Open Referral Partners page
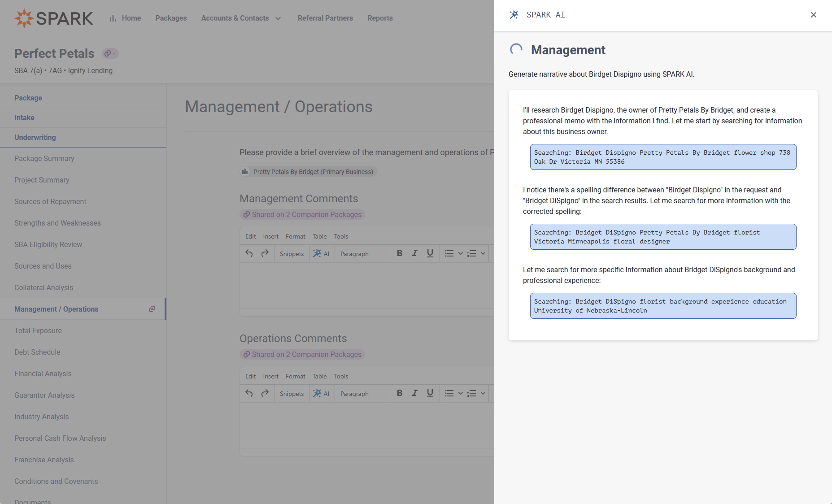This screenshot has width=832, height=504. [x=325, y=18]
